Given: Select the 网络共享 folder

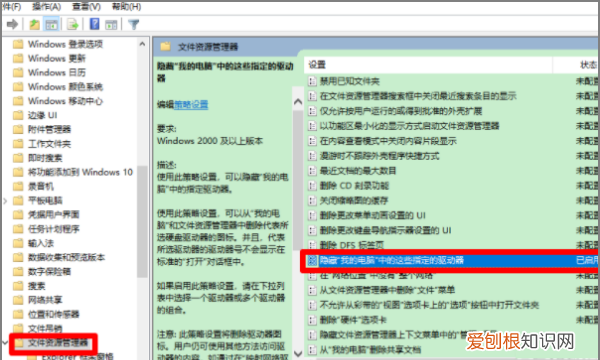Looking at the screenshot, I should pos(45,300).
